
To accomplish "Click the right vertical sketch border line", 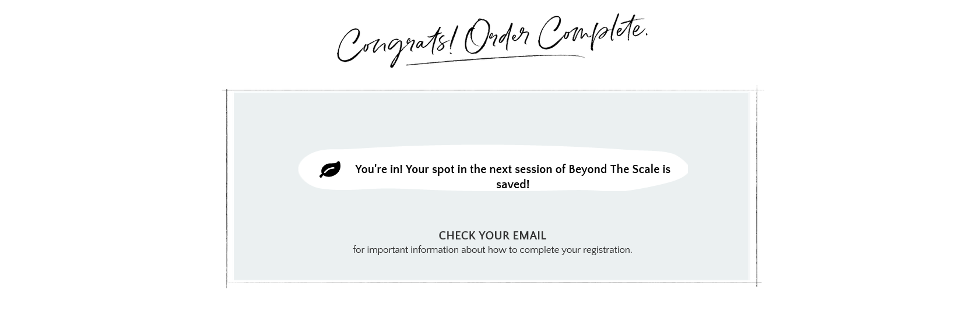I will [757, 186].
